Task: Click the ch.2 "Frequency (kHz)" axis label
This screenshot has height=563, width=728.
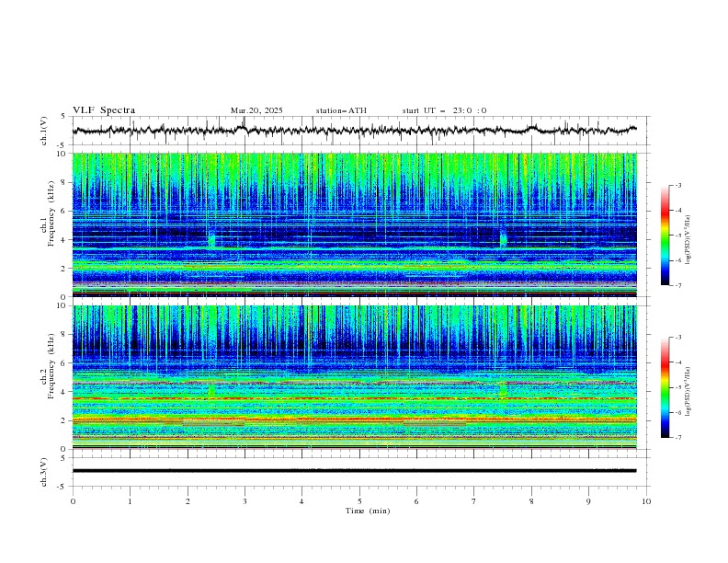Action: pos(51,366)
